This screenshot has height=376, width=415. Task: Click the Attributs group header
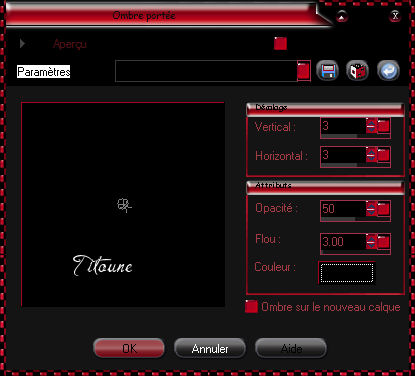pos(325,188)
